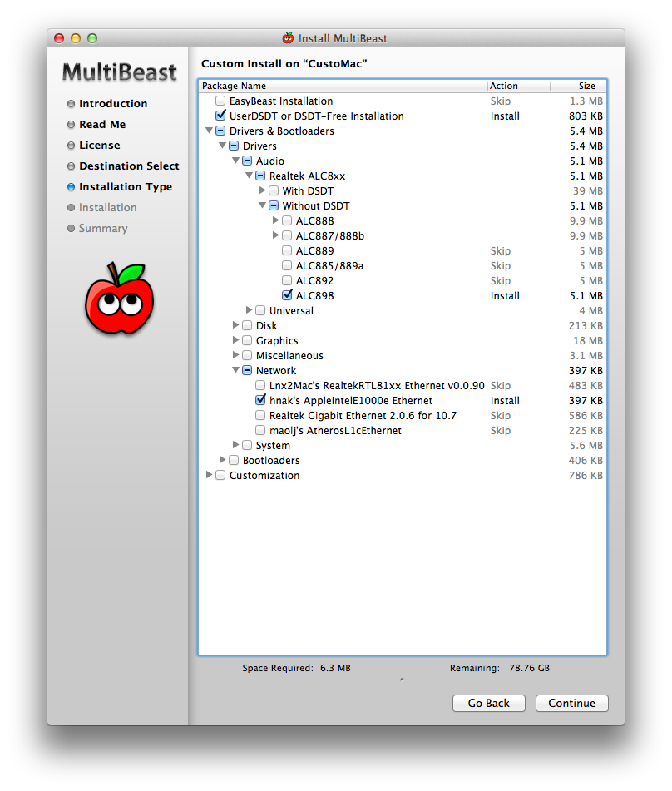The height and width of the screenshot is (791, 672).
Task: Check the ALC887/888b checkbox
Action: pyautogui.click(x=287, y=235)
